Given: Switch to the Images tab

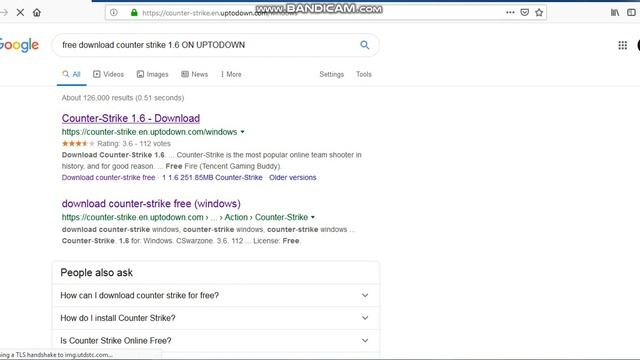Looking at the screenshot, I should tap(152, 74).
